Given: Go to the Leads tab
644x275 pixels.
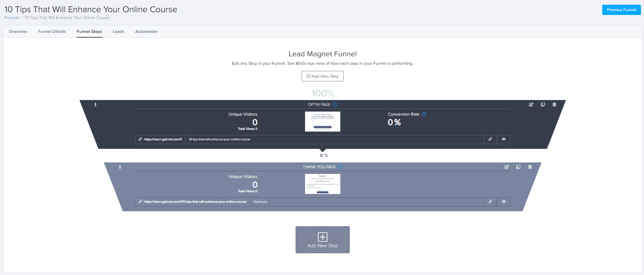Looking at the screenshot, I should click(x=118, y=32).
